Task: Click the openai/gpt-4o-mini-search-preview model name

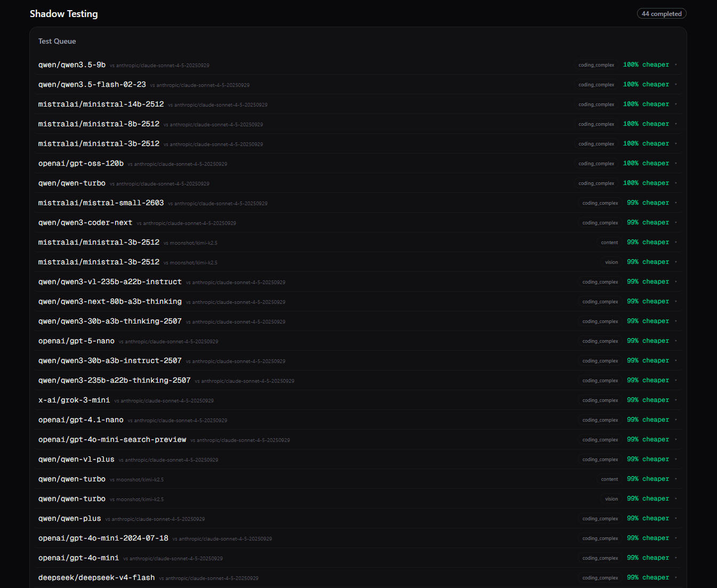Action: coord(112,439)
